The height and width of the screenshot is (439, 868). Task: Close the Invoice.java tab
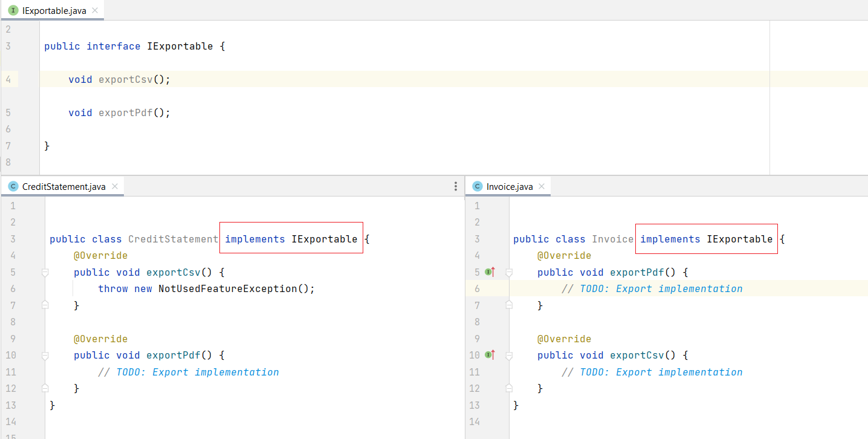click(542, 186)
